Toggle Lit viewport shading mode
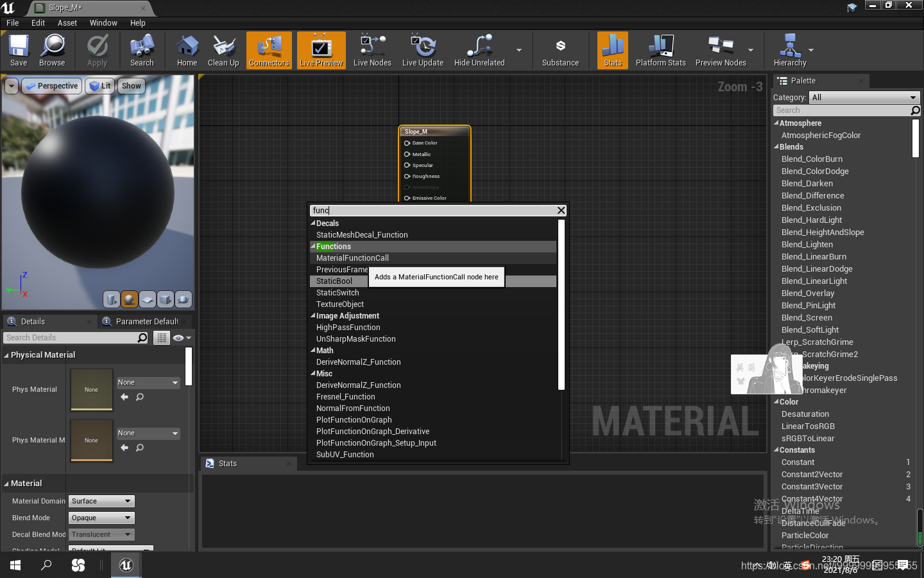The height and width of the screenshot is (578, 924). click(99, 85)
